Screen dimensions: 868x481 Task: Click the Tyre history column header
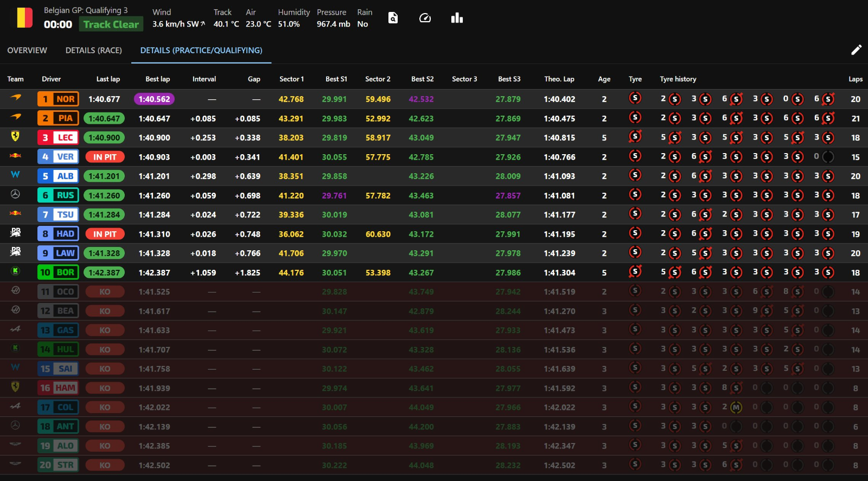pos(678,79)
